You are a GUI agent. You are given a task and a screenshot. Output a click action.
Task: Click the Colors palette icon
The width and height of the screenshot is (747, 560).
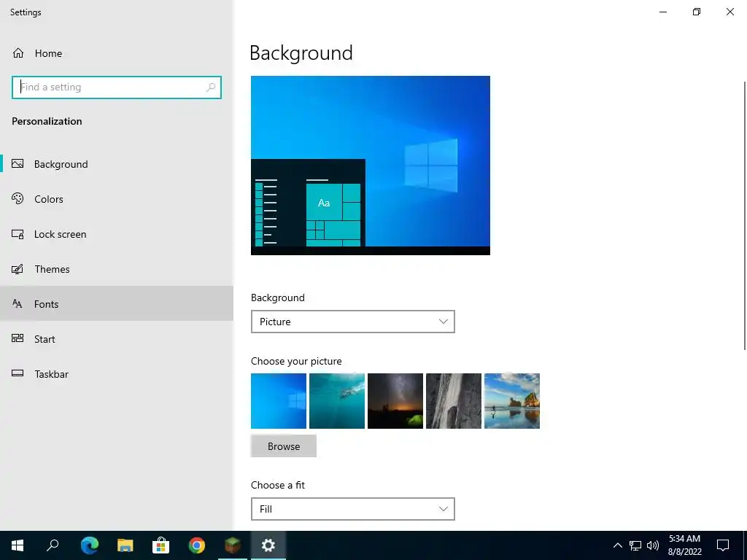tap(18, 198)
